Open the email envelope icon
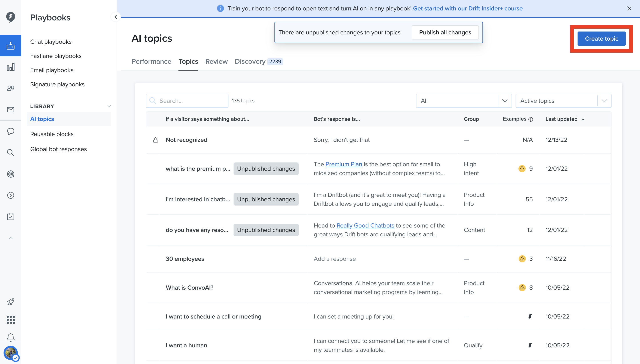This screenshot has width=640, height=364. [x=10, y=109]
